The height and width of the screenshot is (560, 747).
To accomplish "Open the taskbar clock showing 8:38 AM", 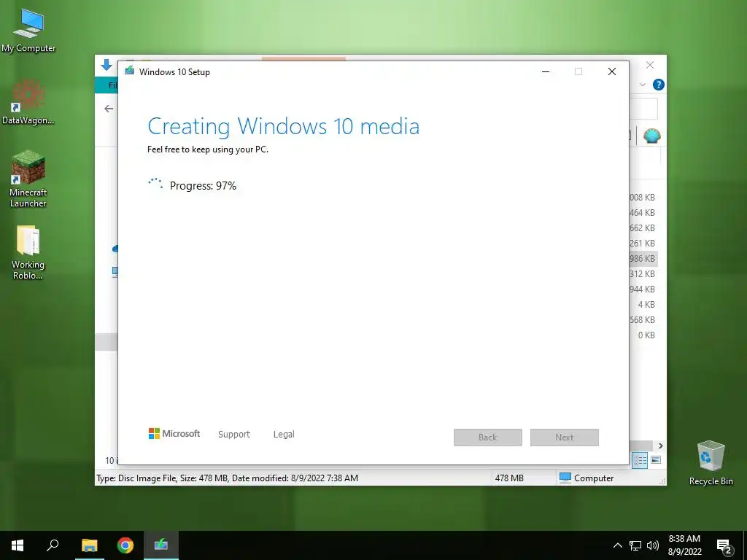I will point(684,539).
